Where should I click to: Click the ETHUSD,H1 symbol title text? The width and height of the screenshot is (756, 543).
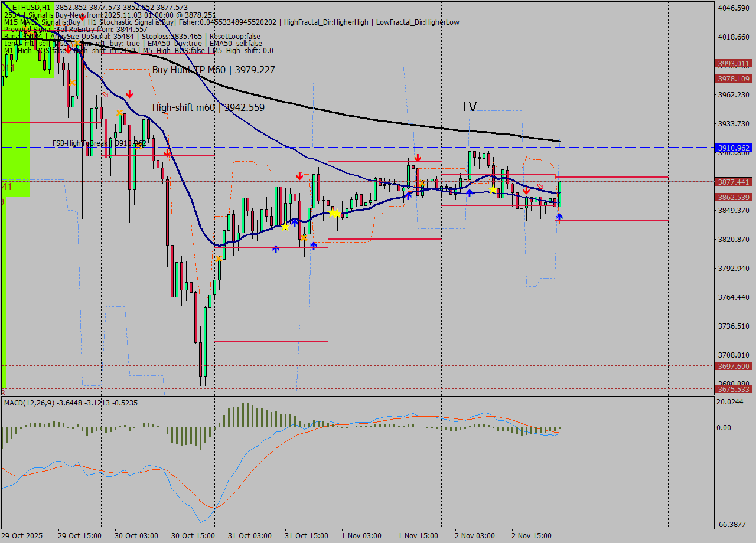point(32,5)
